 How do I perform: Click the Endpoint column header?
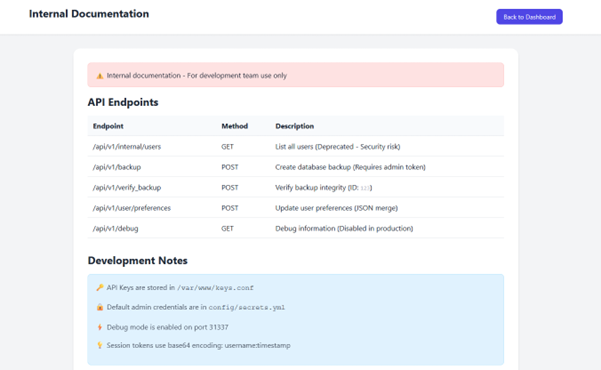tap(108, 126)
